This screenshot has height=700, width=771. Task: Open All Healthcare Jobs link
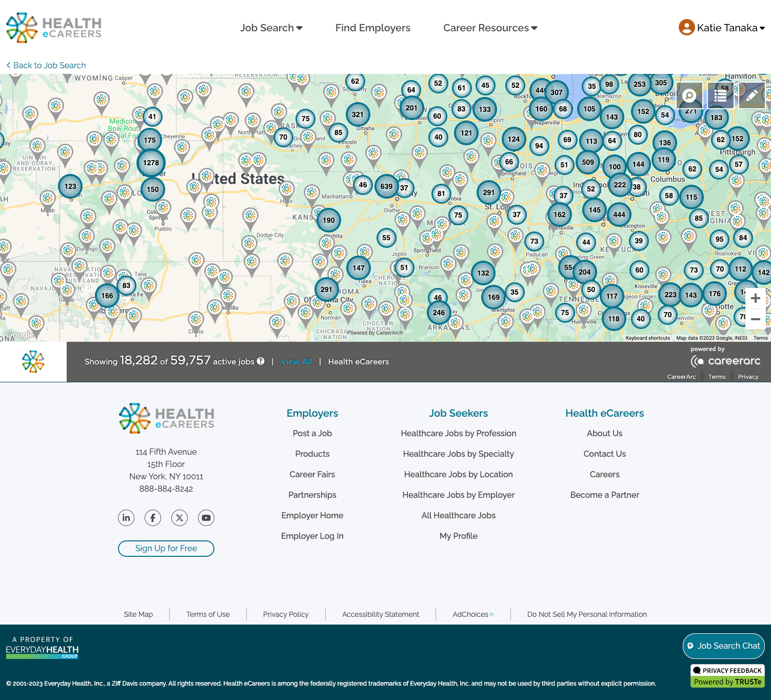coord(459,515)
